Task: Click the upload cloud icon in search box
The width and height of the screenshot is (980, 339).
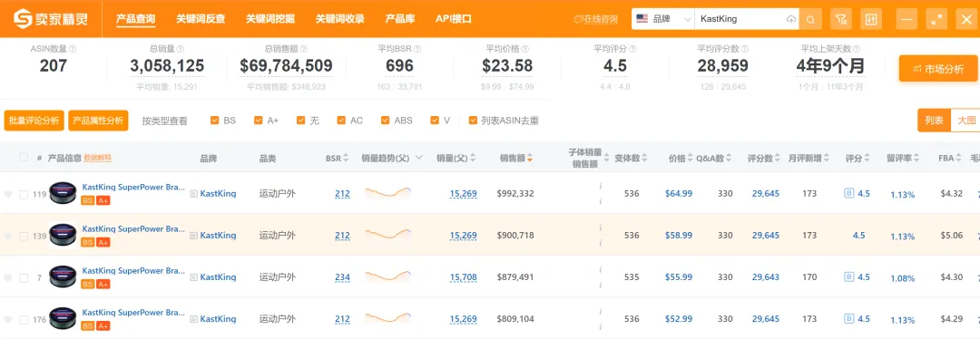Action: (791, 19)
